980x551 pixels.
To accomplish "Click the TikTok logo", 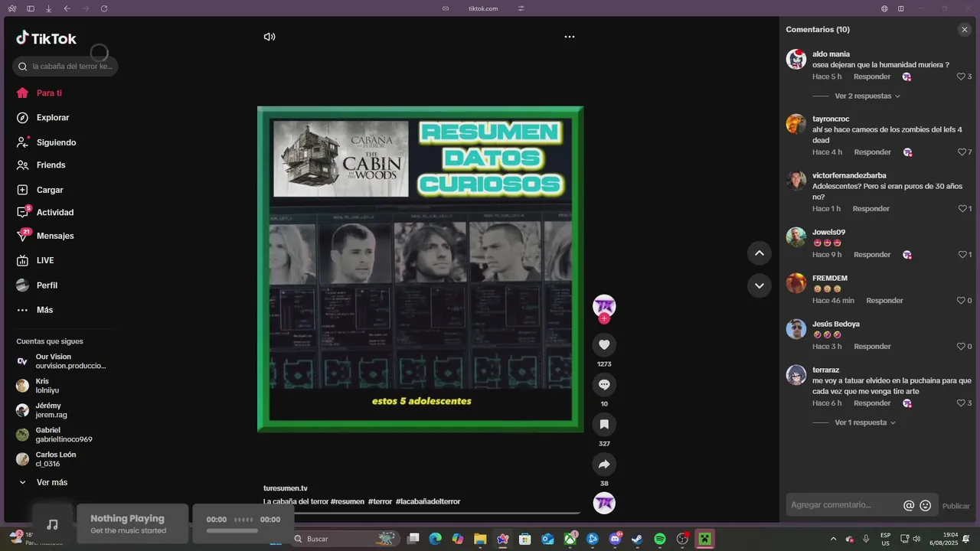I will pos(47,38).
